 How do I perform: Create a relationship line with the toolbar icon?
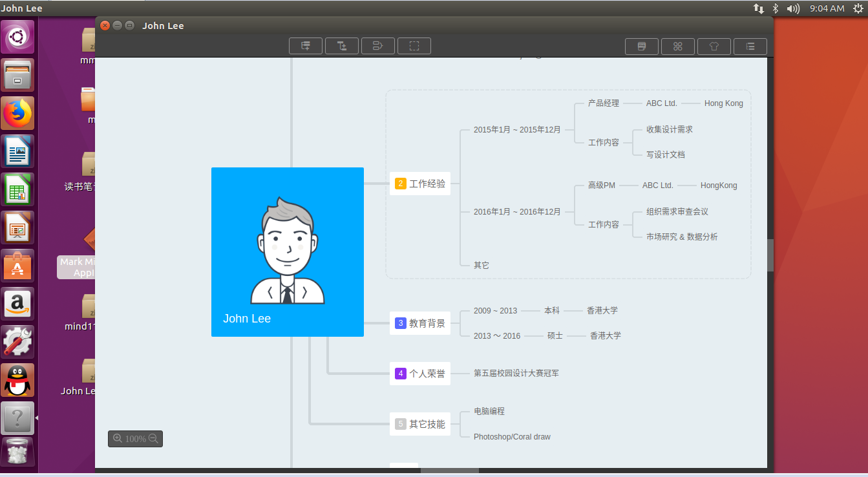pos(377,46)
